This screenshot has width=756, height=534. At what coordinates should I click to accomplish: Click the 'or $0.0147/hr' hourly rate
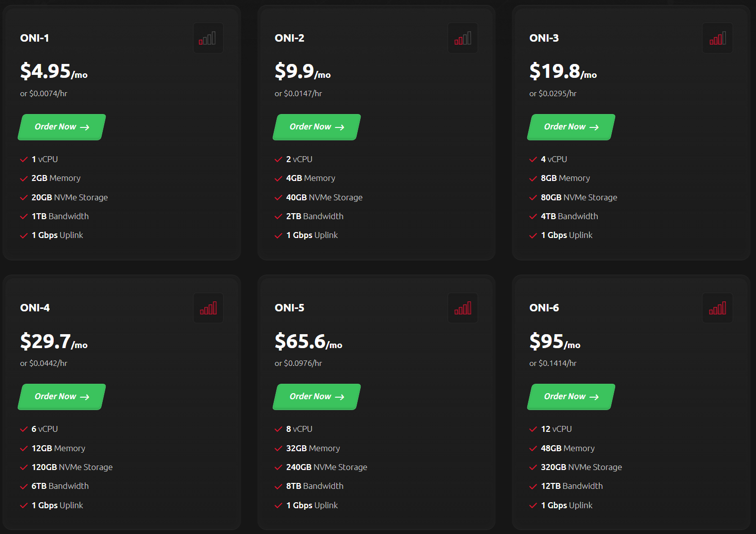[298, 94]
